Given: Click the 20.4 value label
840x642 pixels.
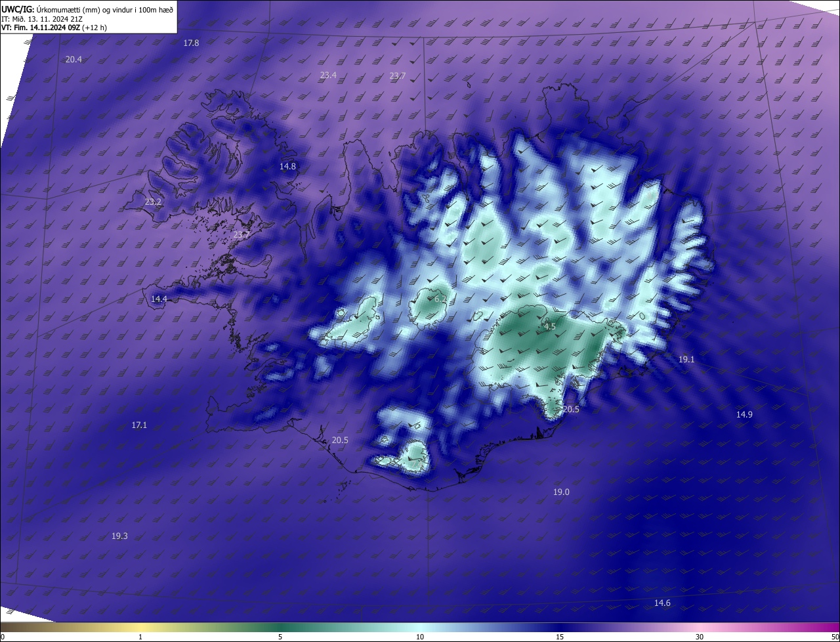Looking at the screenshot, I should click(73, 59).
